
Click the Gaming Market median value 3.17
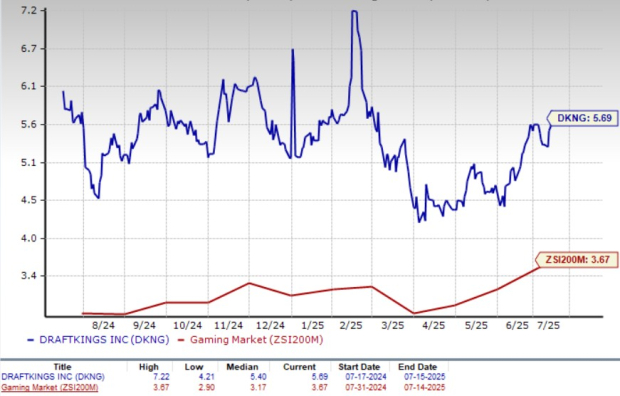(258, 387)
